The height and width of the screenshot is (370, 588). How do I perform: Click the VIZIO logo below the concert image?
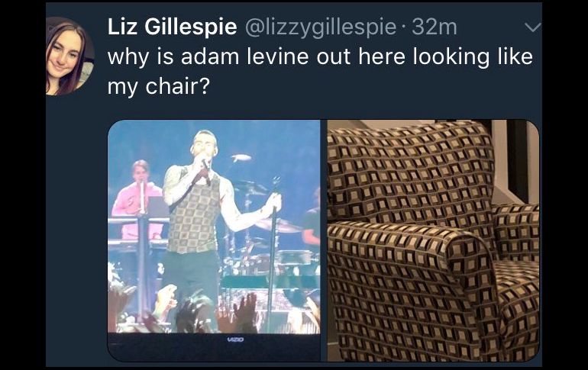235,339
